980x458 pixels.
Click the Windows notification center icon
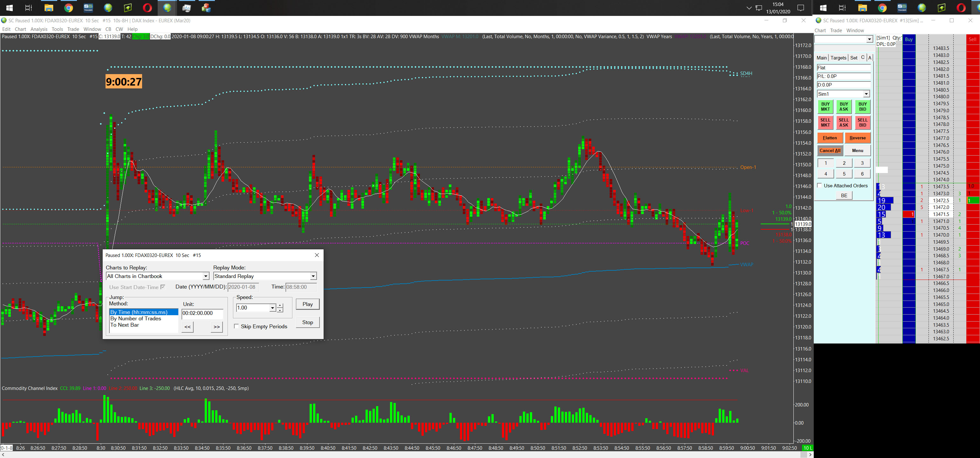click(800, 8)
